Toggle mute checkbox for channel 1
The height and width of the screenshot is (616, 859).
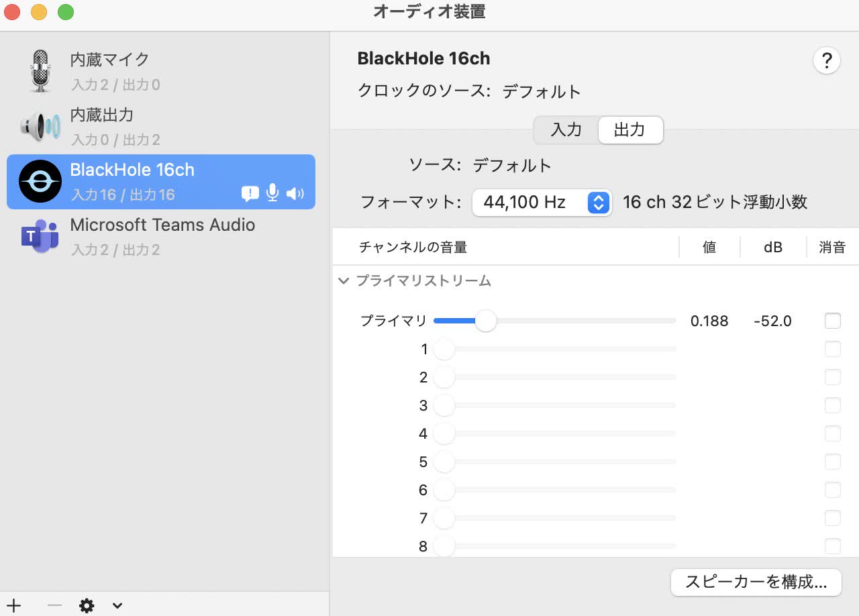pos(833,349)
